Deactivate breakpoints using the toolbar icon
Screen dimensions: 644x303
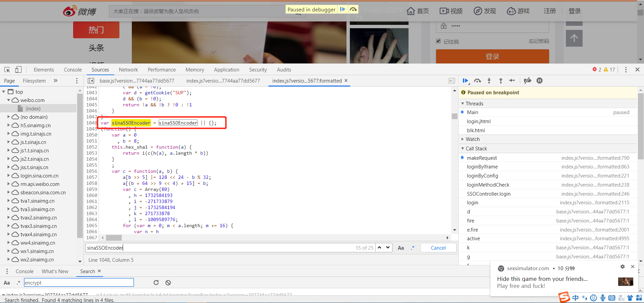pyautogui.click(x=527, y=81)
